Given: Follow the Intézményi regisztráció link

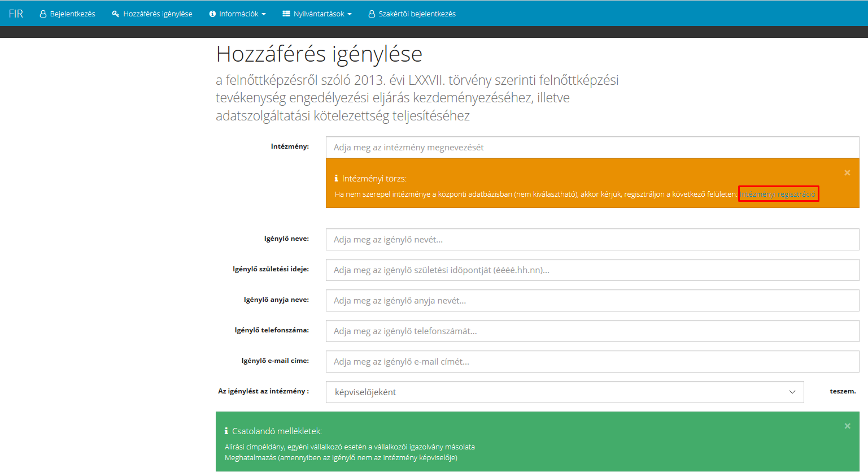Looking at the screenshot, I should (778, 194).
